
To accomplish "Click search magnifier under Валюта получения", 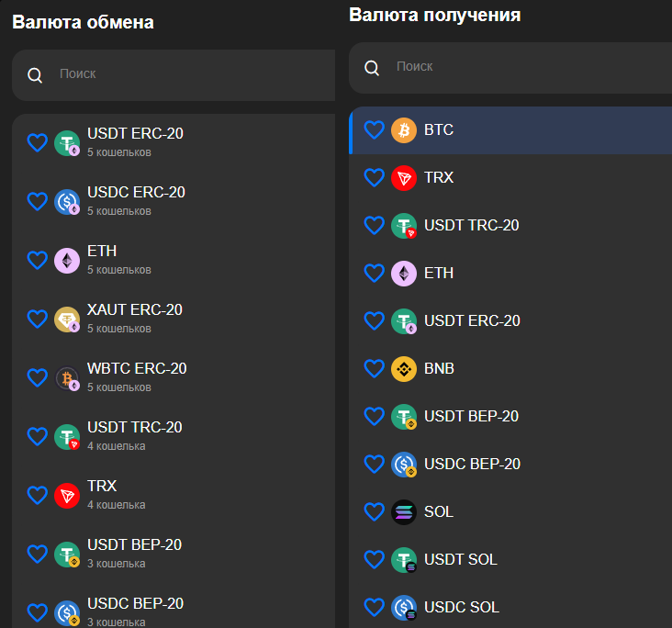I will (x=372, y=68).
